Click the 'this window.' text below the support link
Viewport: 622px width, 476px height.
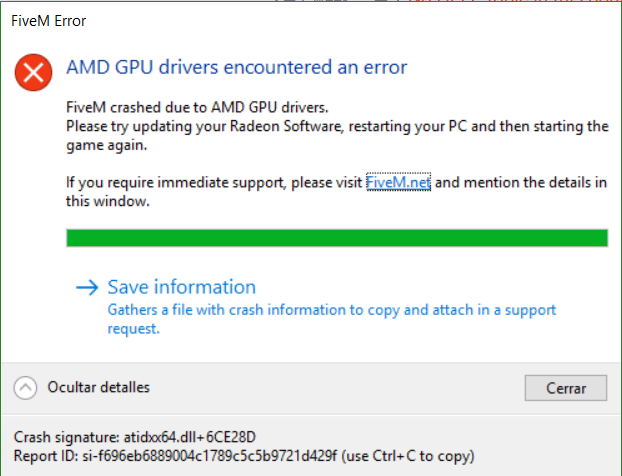(x=108, y=201)
